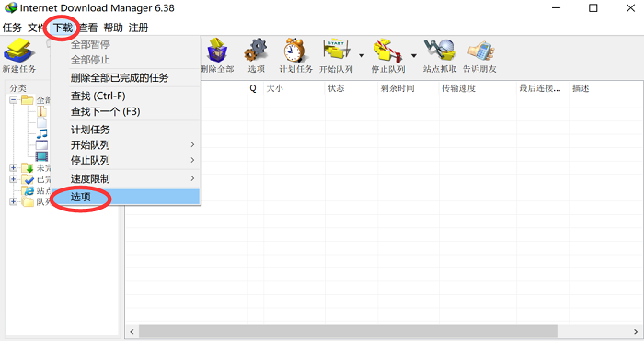Sort by the 最后连接 column header

[543, 88]
